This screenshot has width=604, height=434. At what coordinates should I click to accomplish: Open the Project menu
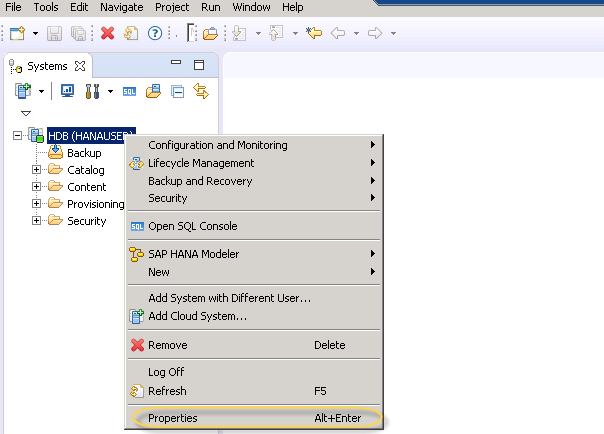pyautogui.click(x=172, y=7)
